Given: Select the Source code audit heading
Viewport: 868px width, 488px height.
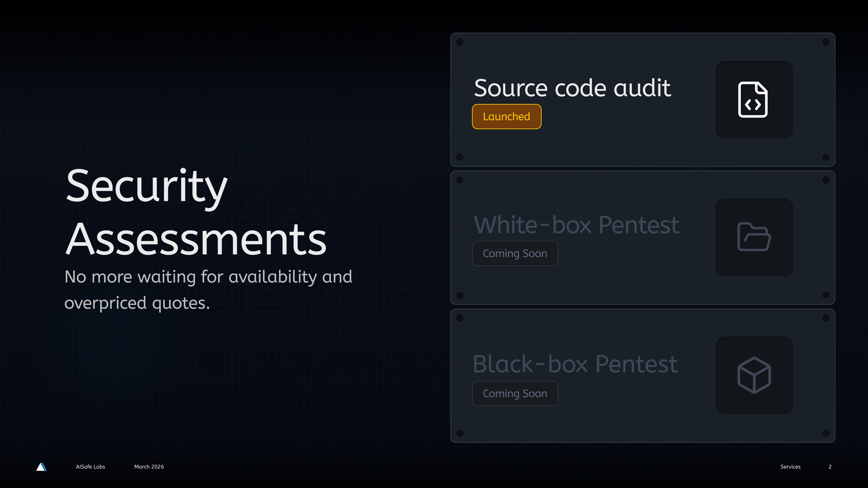Looking at the screenshot, I should [x=572, y=88].
